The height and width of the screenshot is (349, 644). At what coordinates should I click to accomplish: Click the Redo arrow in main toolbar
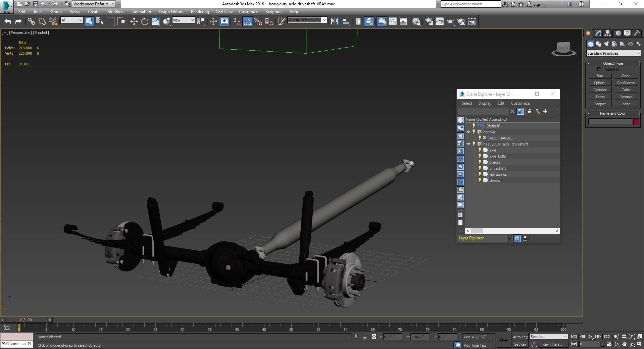pos(18,21)
